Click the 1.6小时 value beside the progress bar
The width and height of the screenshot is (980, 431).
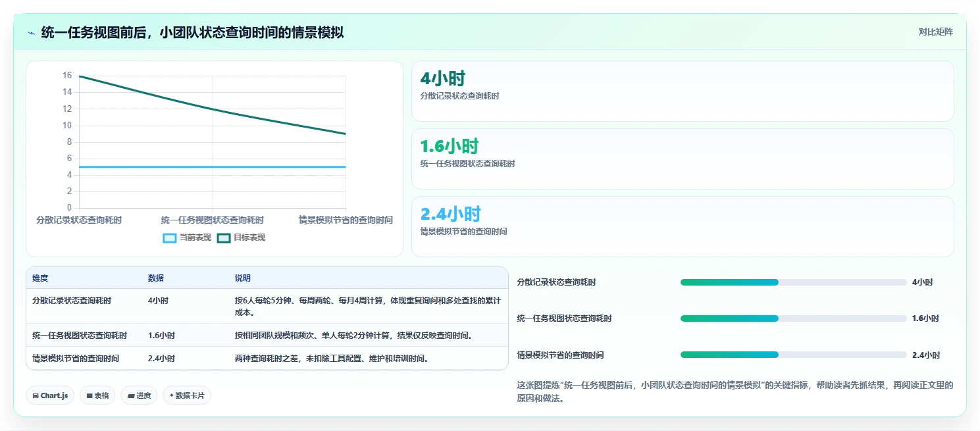[x=925, y=318]
